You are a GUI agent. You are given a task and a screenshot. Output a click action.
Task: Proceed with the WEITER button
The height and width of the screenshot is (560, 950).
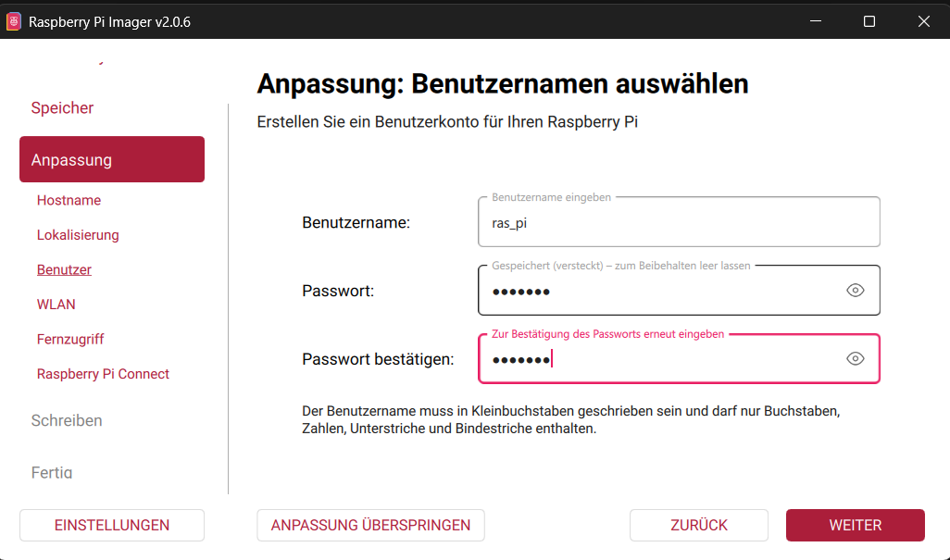(855, 525)
